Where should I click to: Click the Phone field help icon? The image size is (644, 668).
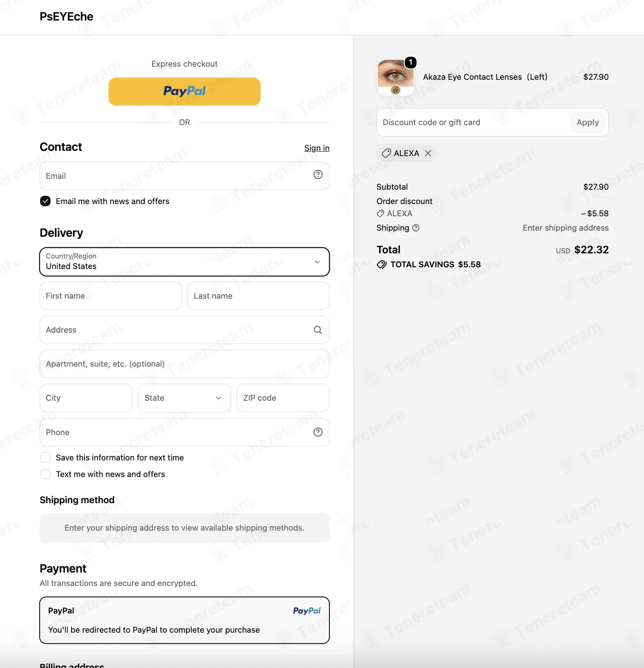pos(318,432)
